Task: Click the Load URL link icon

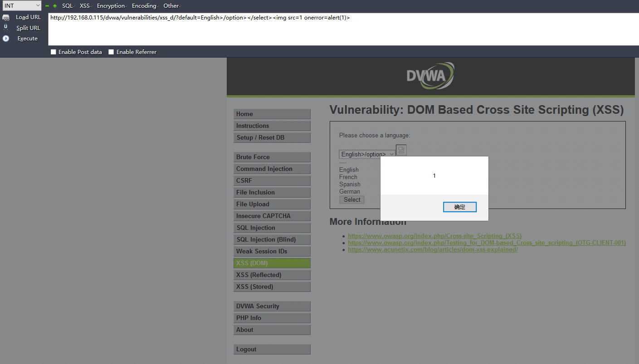Action: pos(6,17)
